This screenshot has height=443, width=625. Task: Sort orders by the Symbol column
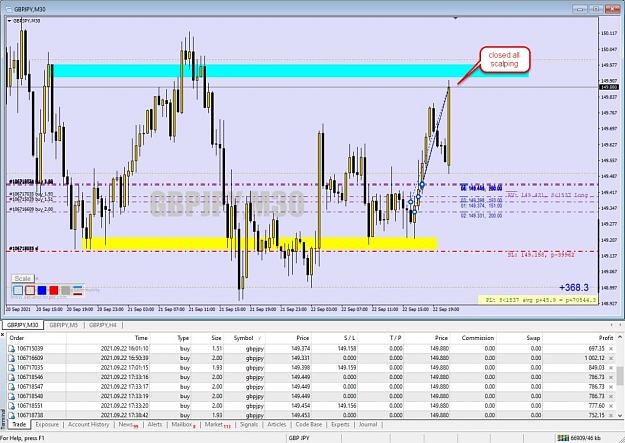[244, 338]
